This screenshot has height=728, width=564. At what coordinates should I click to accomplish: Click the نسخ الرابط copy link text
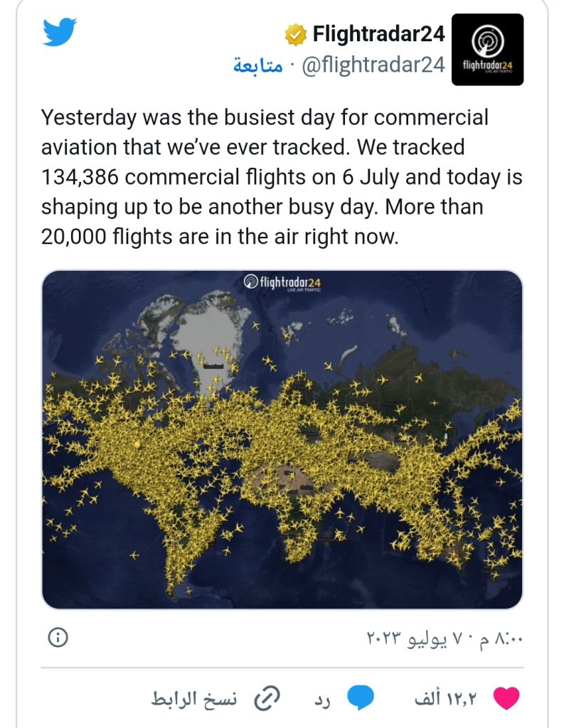coord(194,698)
